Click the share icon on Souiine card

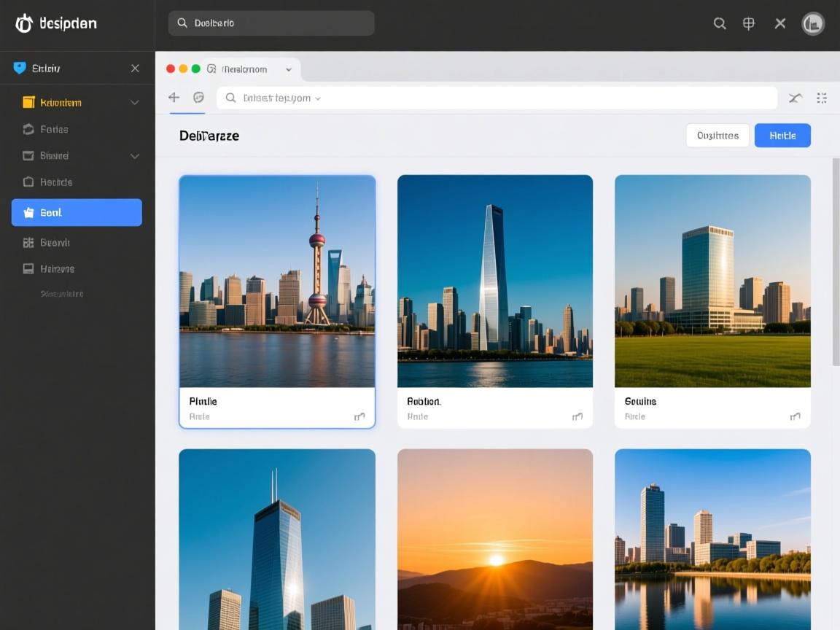pos(795,417)
